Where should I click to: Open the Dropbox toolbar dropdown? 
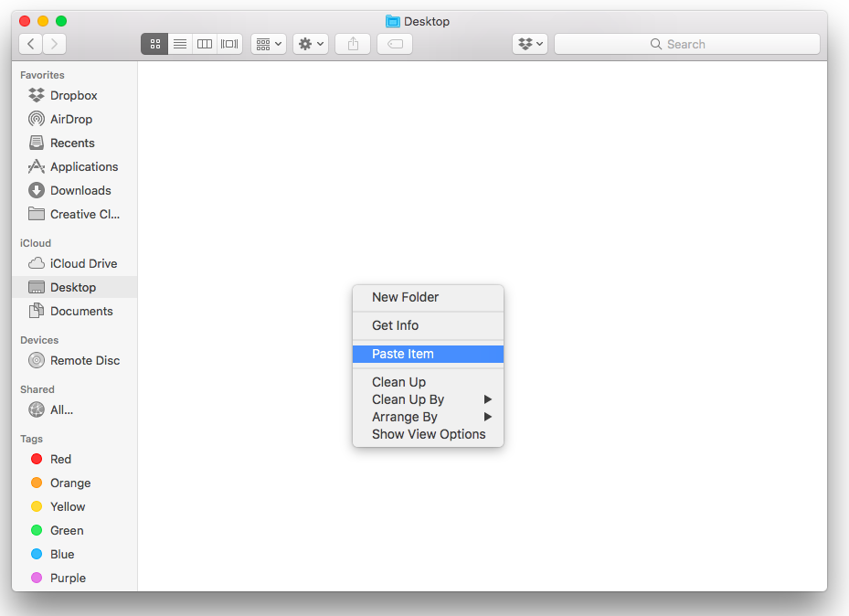pos(530,44)
